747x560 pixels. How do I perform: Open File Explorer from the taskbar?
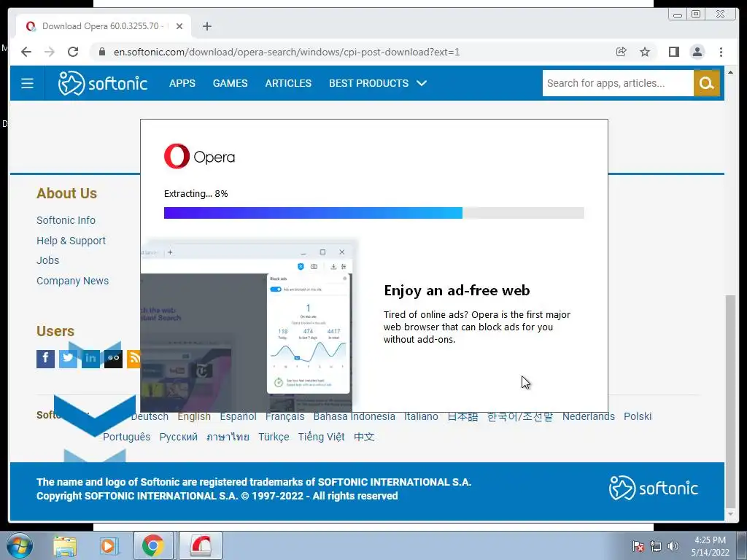65,546
